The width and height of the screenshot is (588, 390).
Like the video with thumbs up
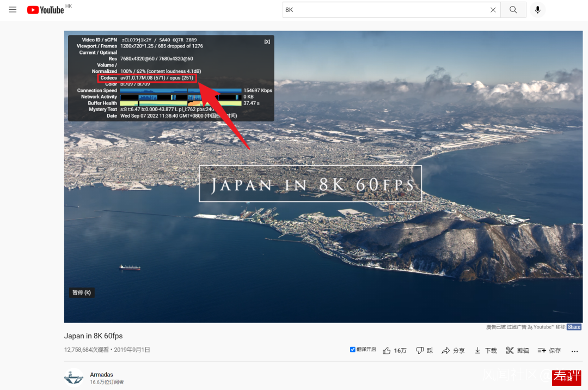395,350
